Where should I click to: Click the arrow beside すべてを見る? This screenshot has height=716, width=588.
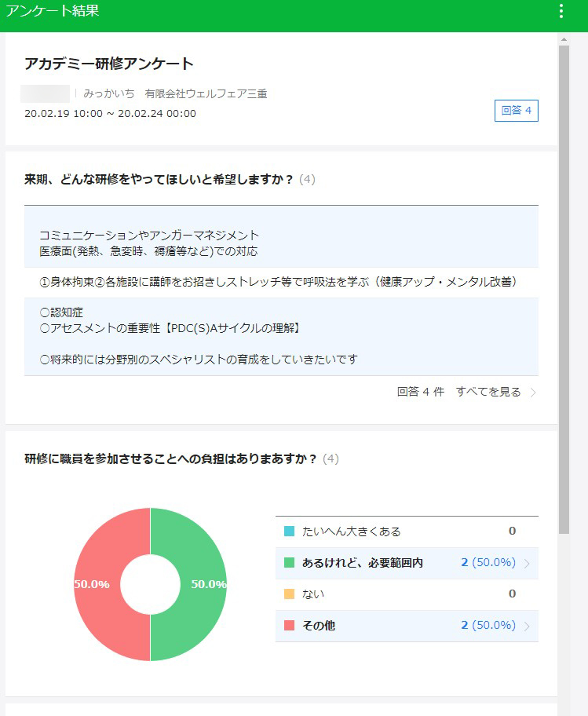pyautogui.click(x=533, y=393)
